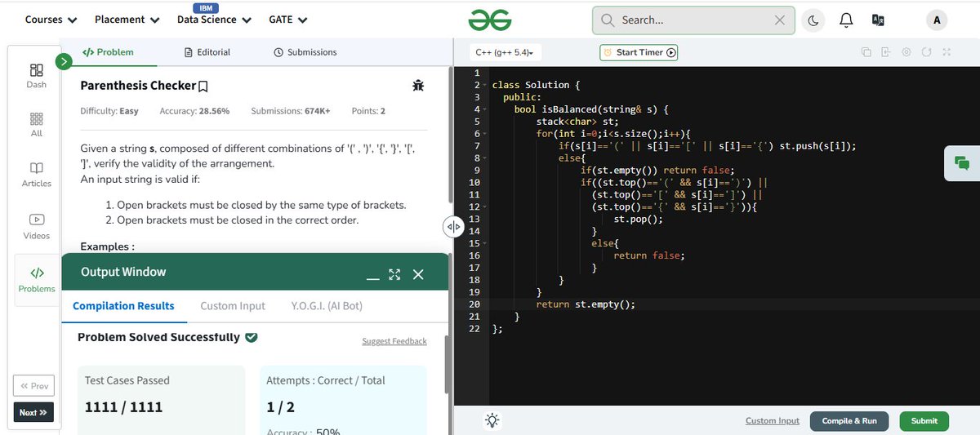Go to the Next problem
This screenshot has width=980, height=435.
(34, 412)
